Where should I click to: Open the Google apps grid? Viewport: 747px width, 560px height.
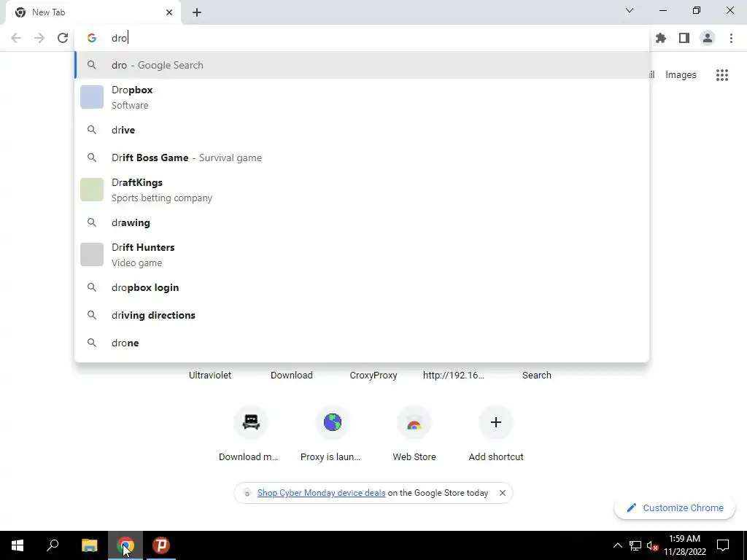(722, 75)
